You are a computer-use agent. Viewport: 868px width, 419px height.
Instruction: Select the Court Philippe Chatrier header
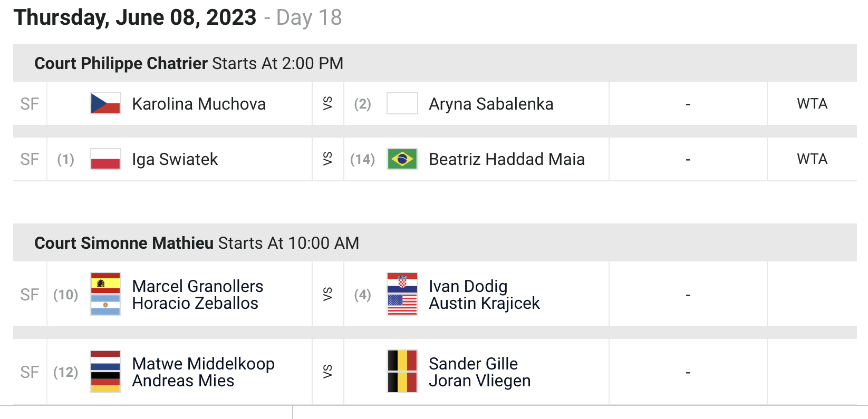click(x=121, y=63)
